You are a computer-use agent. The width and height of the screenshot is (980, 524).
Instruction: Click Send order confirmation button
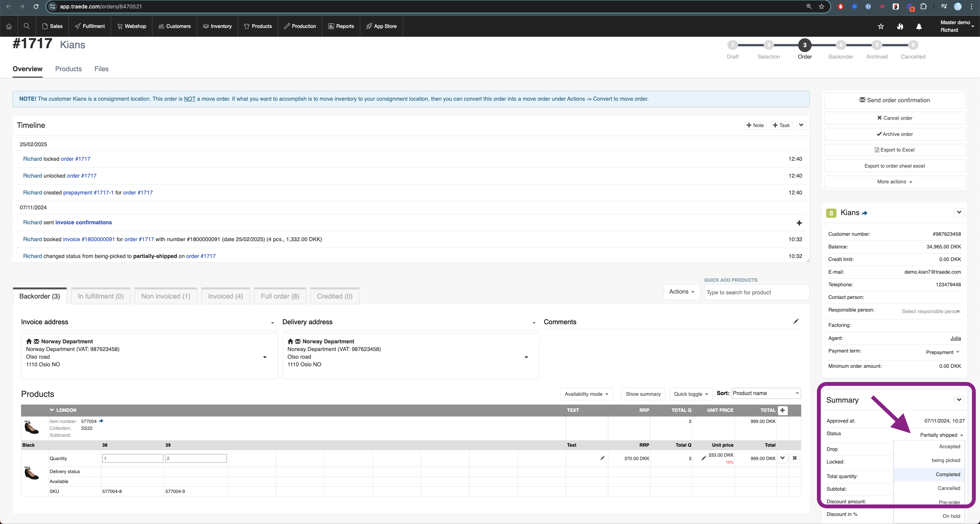pos(895,100)
